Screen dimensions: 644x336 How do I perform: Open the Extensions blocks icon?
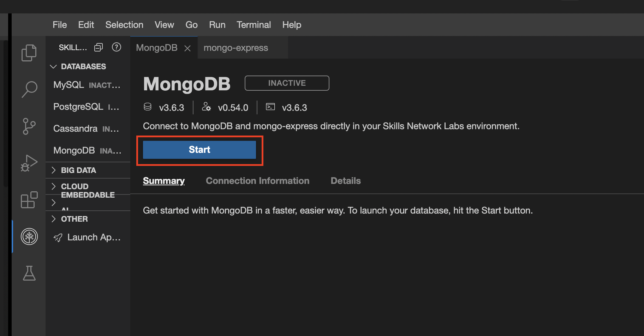[29, 200]
